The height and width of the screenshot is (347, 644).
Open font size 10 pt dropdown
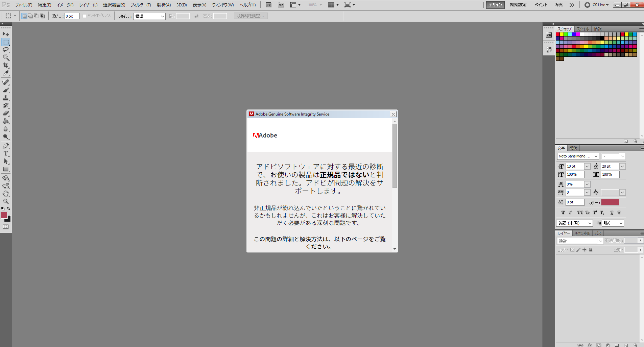click(588, 166)
